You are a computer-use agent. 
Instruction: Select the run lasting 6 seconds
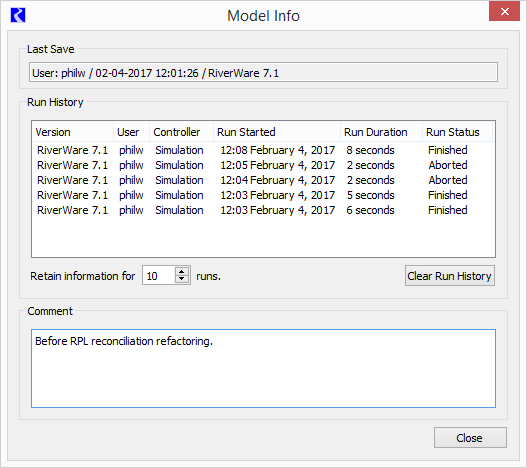tap(263, 210)
